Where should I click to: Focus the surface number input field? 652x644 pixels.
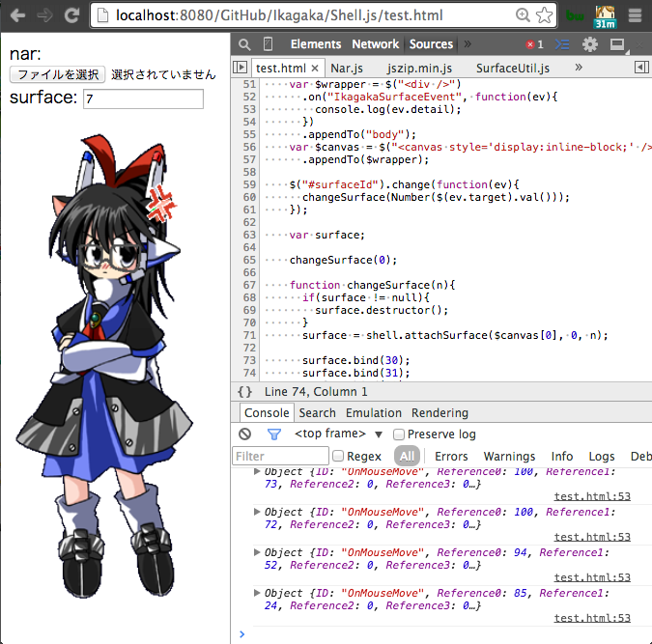pos(144,98)
